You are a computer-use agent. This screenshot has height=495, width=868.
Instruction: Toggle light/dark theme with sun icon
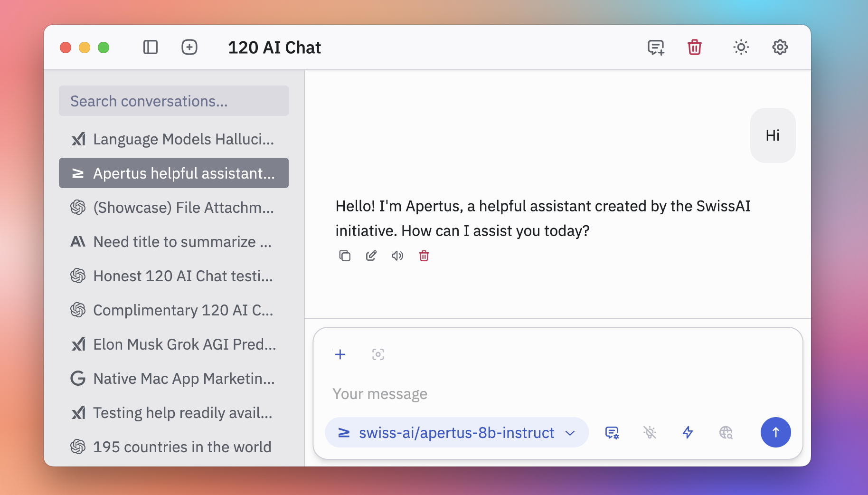coord(741,48)
